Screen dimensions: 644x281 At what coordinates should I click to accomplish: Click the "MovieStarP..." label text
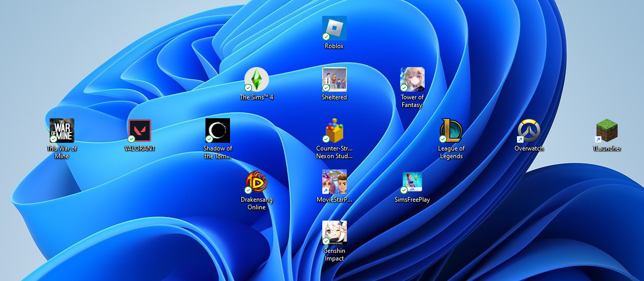coord(335,200)
